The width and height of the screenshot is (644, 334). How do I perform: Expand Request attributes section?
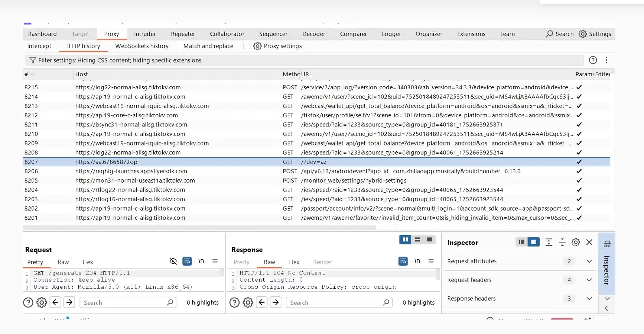(589, 261)
